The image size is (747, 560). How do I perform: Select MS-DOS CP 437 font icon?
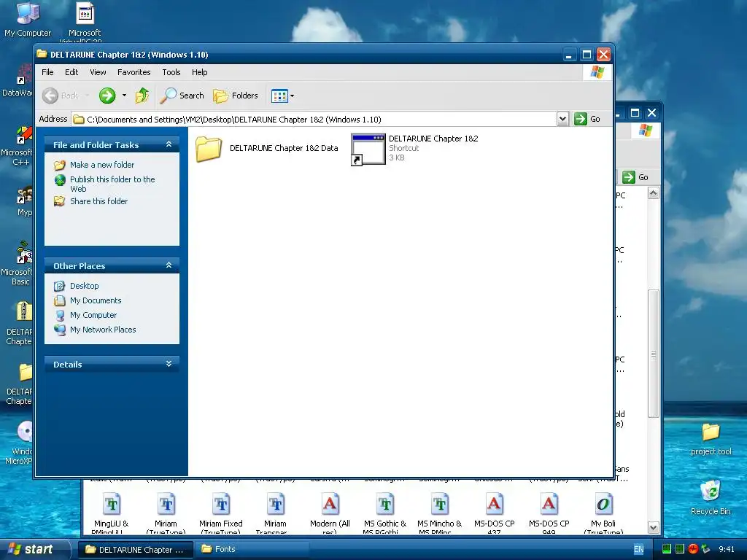(x=494, y=513)
